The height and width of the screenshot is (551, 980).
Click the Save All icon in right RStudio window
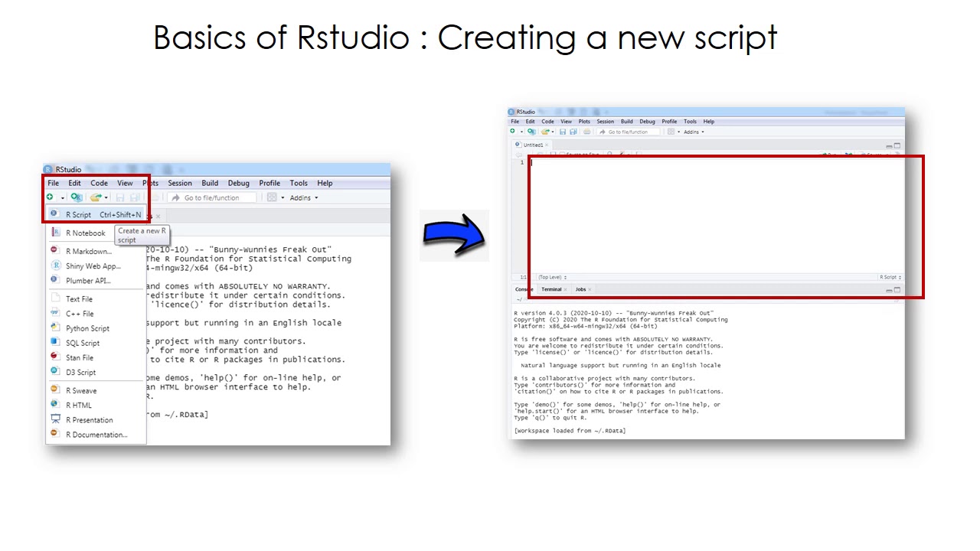pos(573,132)
